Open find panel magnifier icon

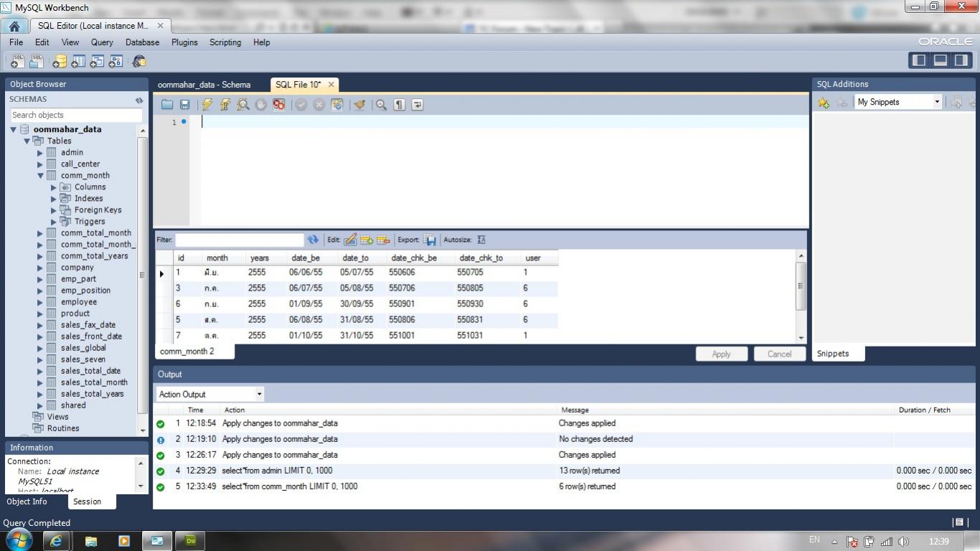[x=382, y=105]
